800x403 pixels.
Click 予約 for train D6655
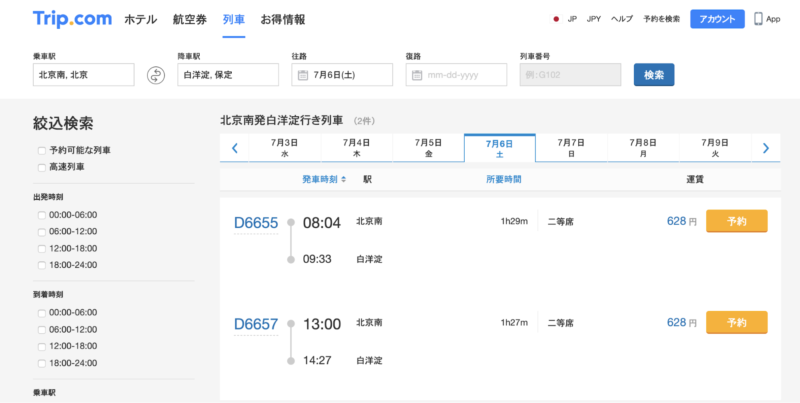736,221
